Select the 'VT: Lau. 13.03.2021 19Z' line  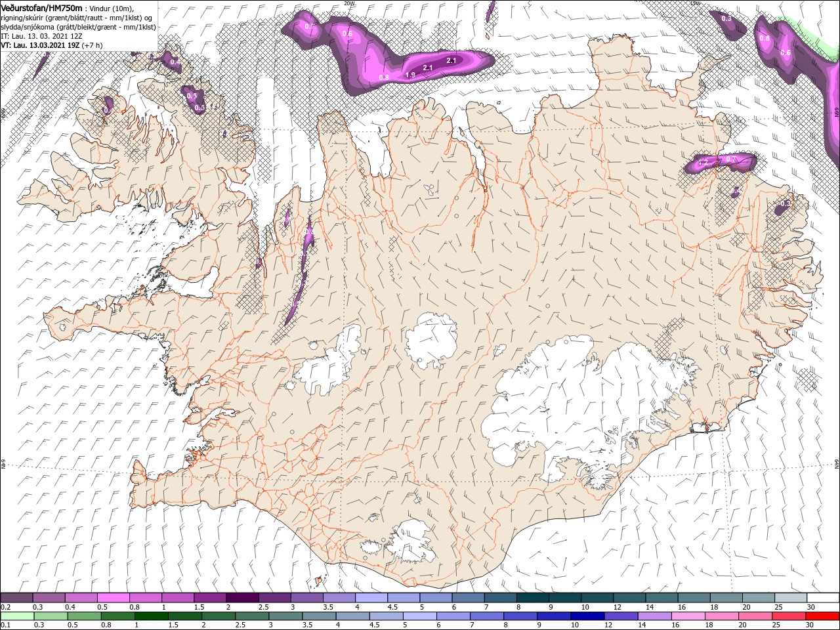[40, 45]
